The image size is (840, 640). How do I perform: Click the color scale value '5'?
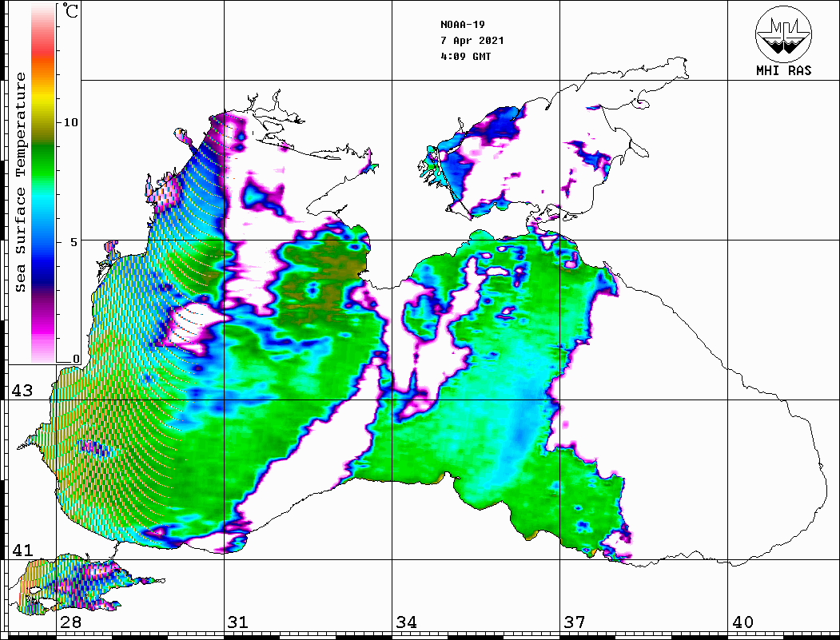click(74, 242)
